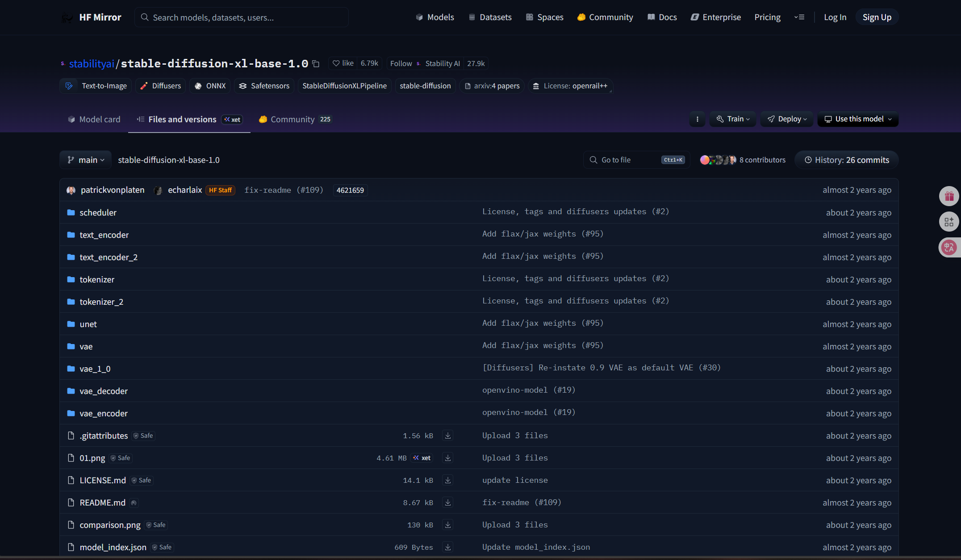Click the Diffusers tag
Viewport: 961px width, 560px height.
point(160,86)
